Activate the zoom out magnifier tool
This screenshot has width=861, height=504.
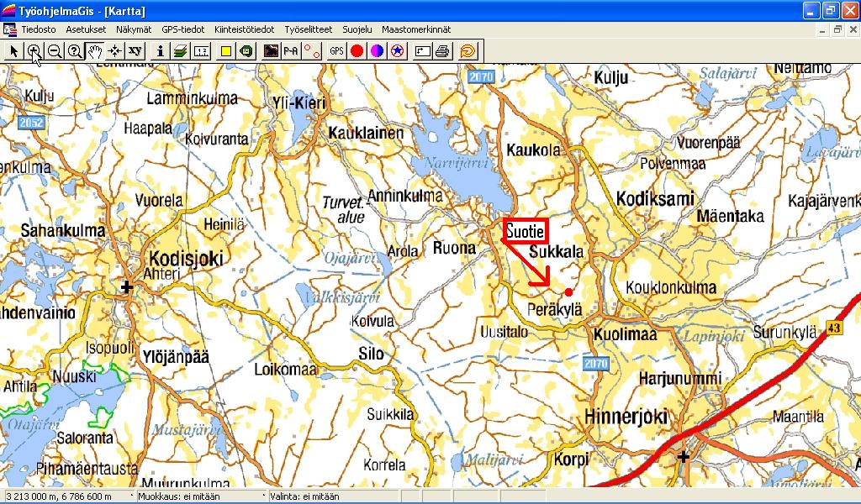(55, 51)
